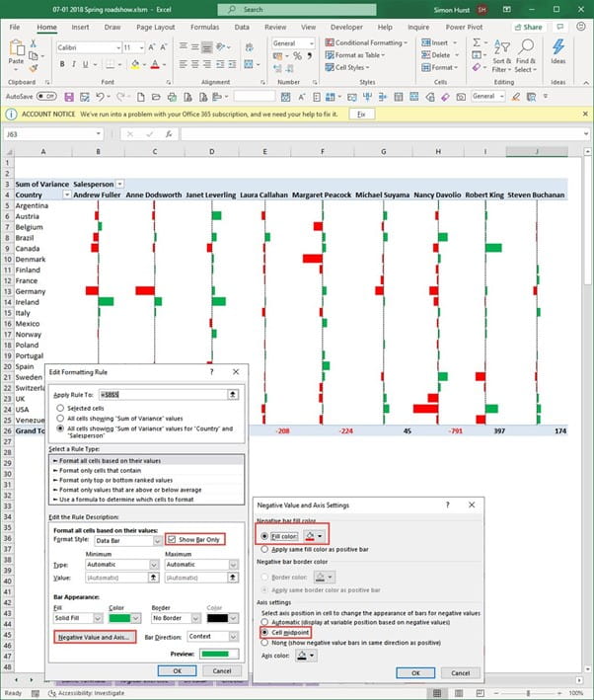Click the AutoSum sigma icon
The image size is (594, 700).
coord(478,43)
